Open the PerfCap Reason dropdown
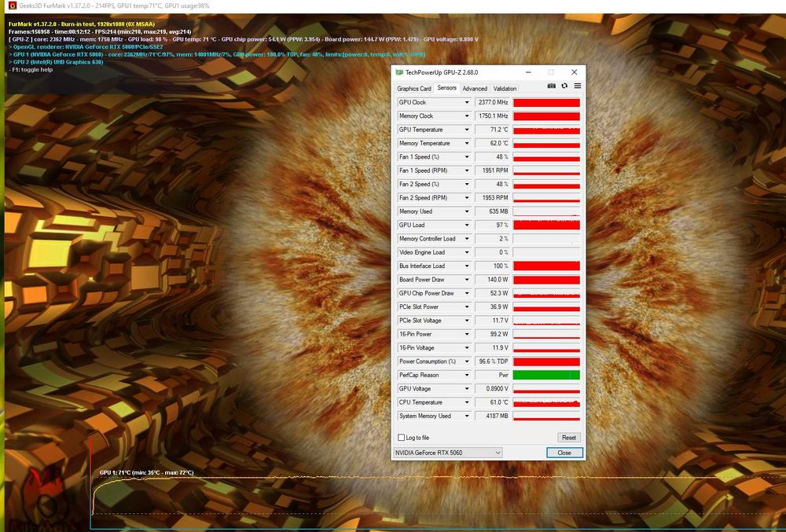Screen dimensions: 786x532 (467, 375)
